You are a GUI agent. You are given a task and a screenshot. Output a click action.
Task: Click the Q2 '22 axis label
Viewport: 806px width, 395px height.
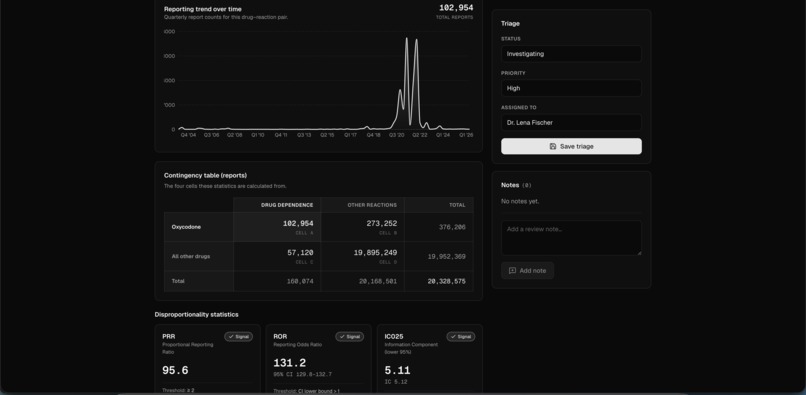point(419,135)
